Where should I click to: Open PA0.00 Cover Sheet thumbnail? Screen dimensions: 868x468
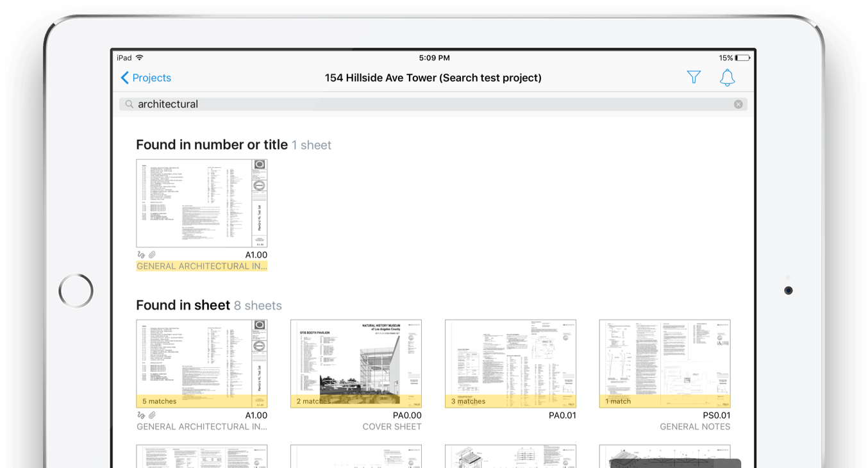pyautogui.click(x=356, y=364)
